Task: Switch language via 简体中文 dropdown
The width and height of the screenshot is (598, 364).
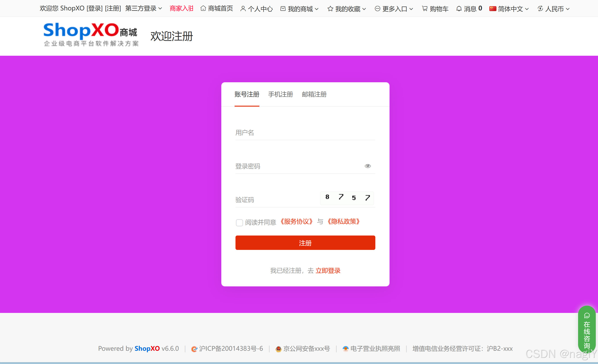Action: (x=509, y=8)
